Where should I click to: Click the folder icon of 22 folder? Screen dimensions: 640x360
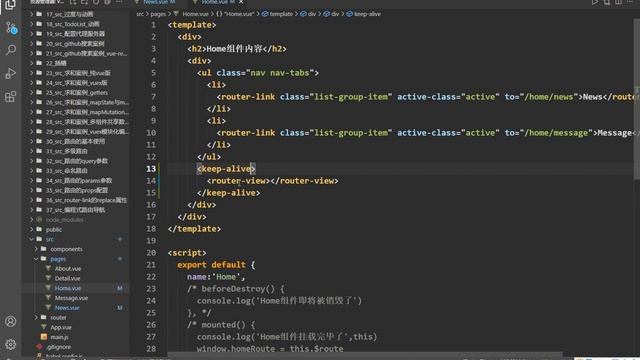pos(39,63)
